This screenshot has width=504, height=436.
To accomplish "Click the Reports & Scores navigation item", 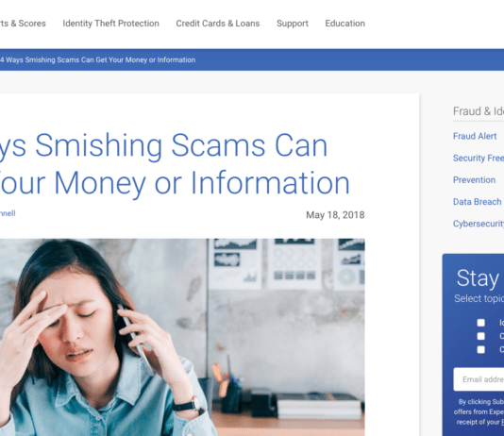I will [23, 24].
